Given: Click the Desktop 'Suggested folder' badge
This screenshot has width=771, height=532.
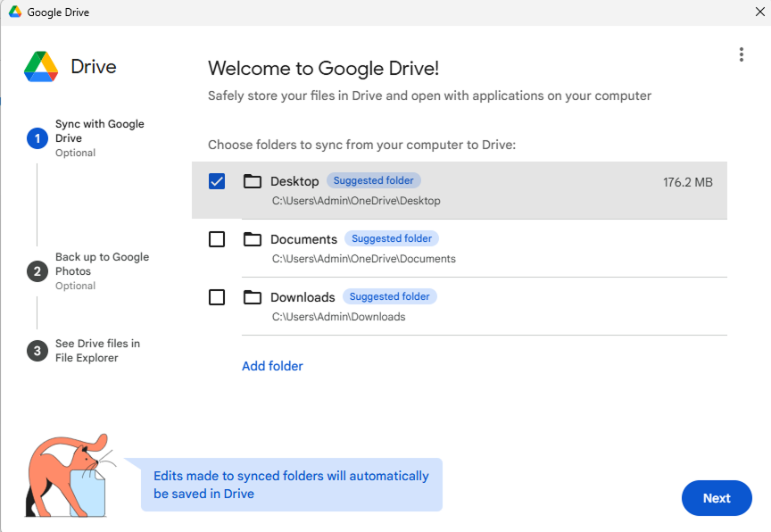Looking at the screenshot, I should 374,180.
